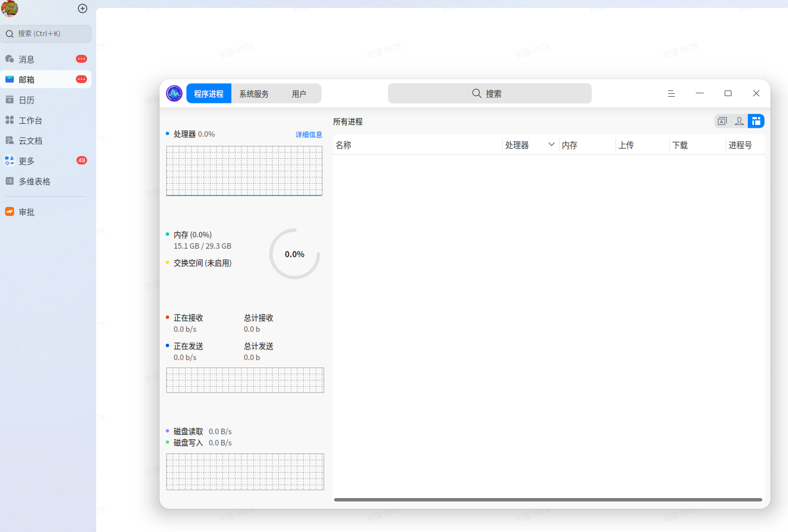This screenshot has width=788, height=532.
Task: Expand 更多 in the sidebar
Action: pos(46,161)
